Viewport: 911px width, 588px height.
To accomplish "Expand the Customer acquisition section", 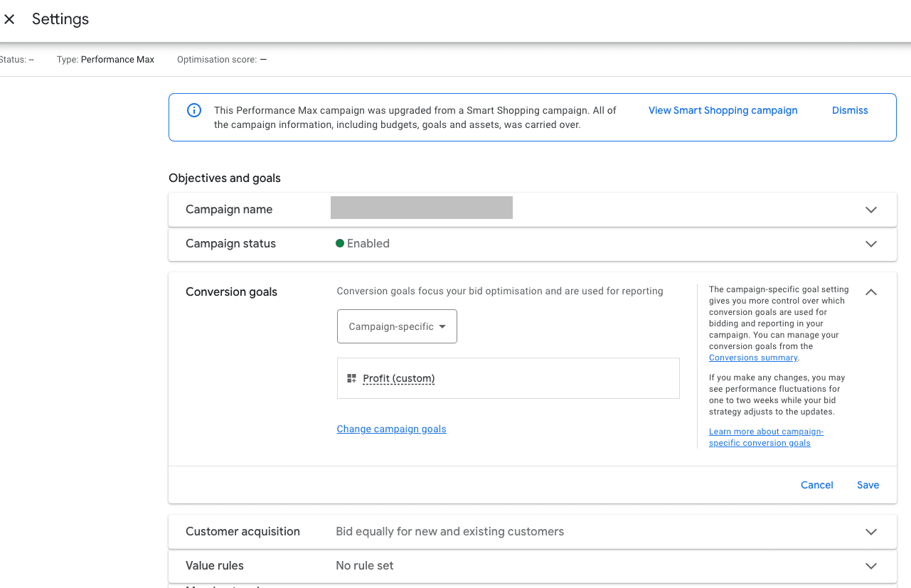I will click(871, 532).
